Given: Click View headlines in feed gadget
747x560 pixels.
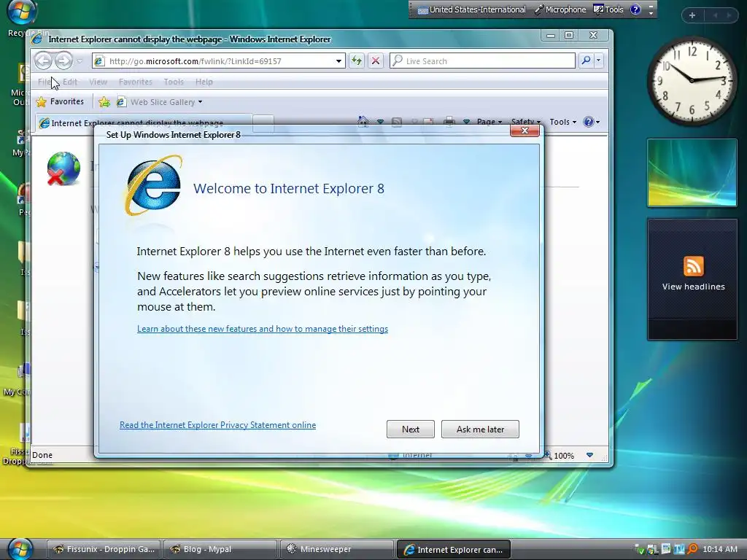Looking at the screenshot, I should (x=693, y=287).
